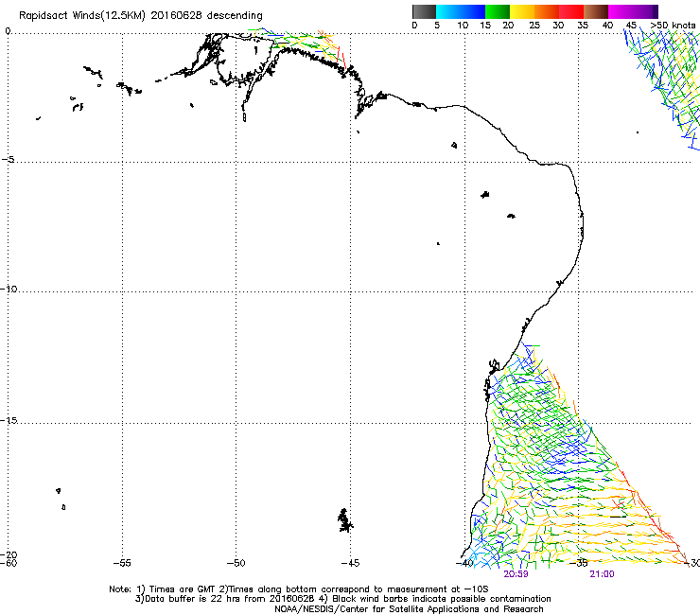Click the legend tick label '10'
The height and width of the screenshot is (615, 700).
463,26
